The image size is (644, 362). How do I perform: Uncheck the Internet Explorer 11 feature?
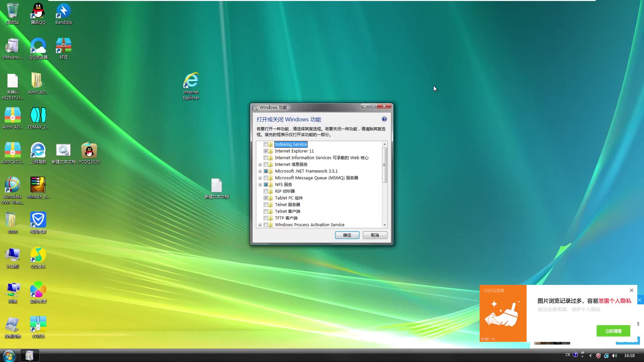[x=266, y=151]
